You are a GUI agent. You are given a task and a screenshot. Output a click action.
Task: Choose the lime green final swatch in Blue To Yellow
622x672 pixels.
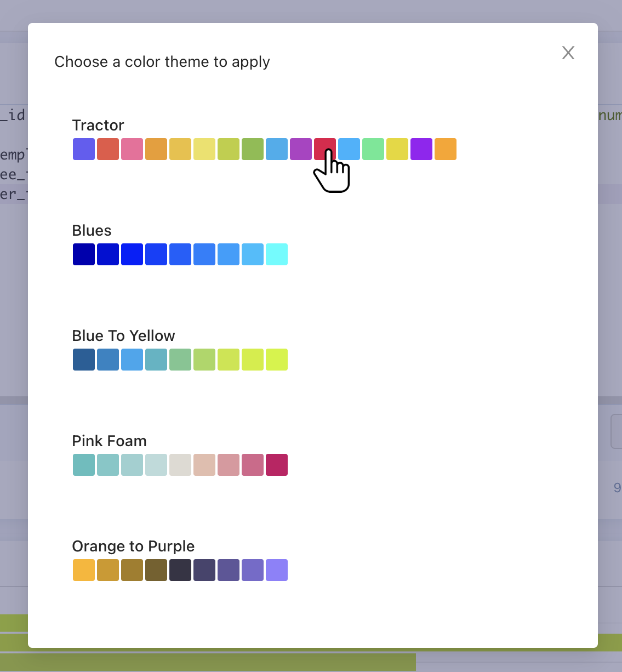[276, 359]
